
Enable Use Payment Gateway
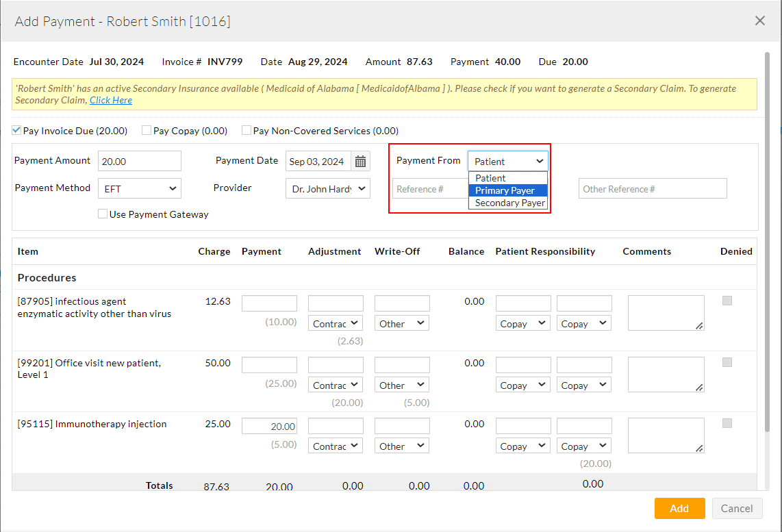[102, 214]
